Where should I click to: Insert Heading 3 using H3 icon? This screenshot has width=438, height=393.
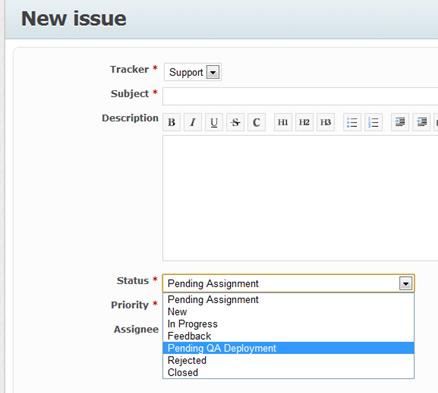(x=326, y=122)
